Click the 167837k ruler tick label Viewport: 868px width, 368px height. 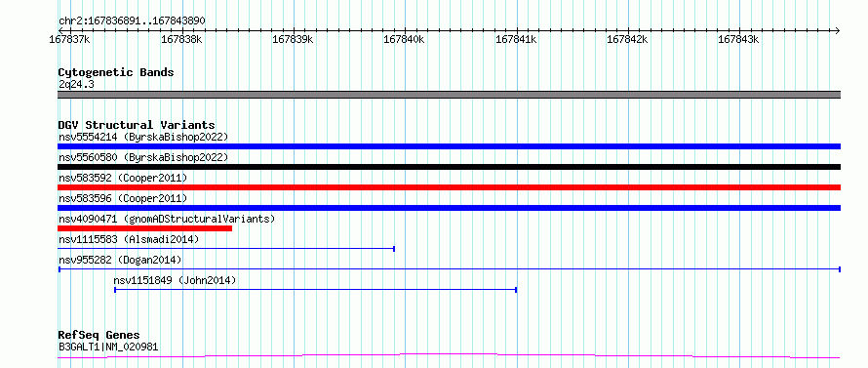point(70,40)
